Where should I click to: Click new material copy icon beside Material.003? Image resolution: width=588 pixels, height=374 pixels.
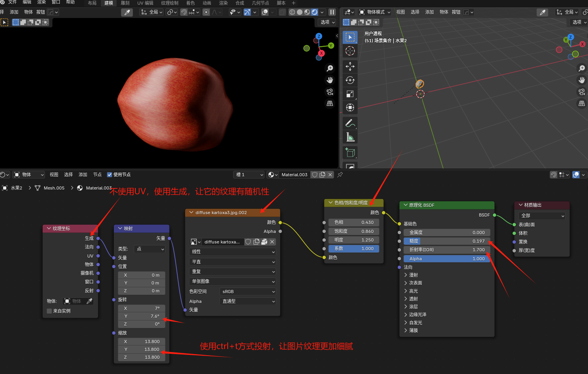tap(322, 175)
